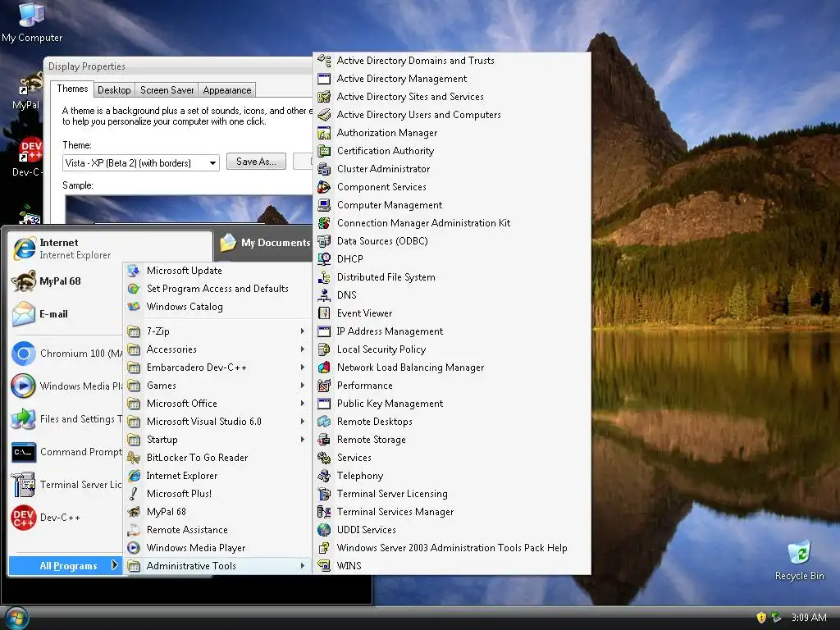Screen dimensions: 840x630
Task: Launch Microsoft Plus! from programs
Action: [x=217, y=493]
